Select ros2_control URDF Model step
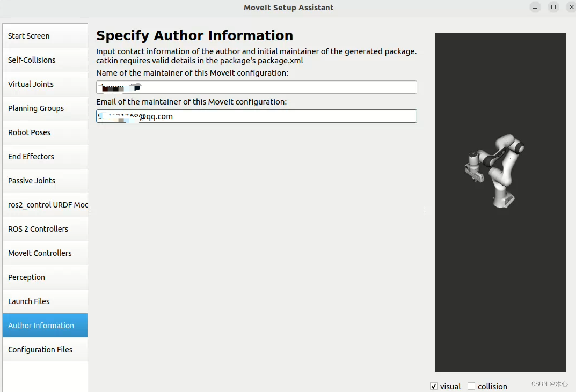This screenshot has width=576, height=392. coord(45,205)
